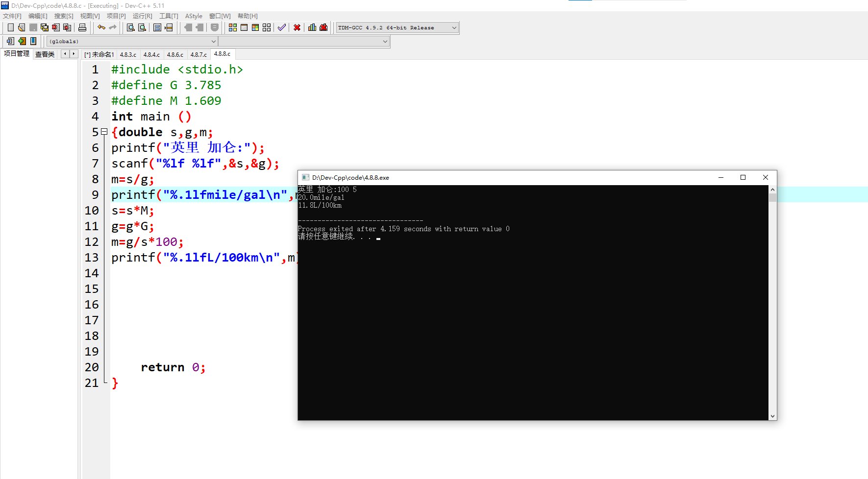
Task: Click the console scrollbar down arrow
Action: (x=773, y=416)
